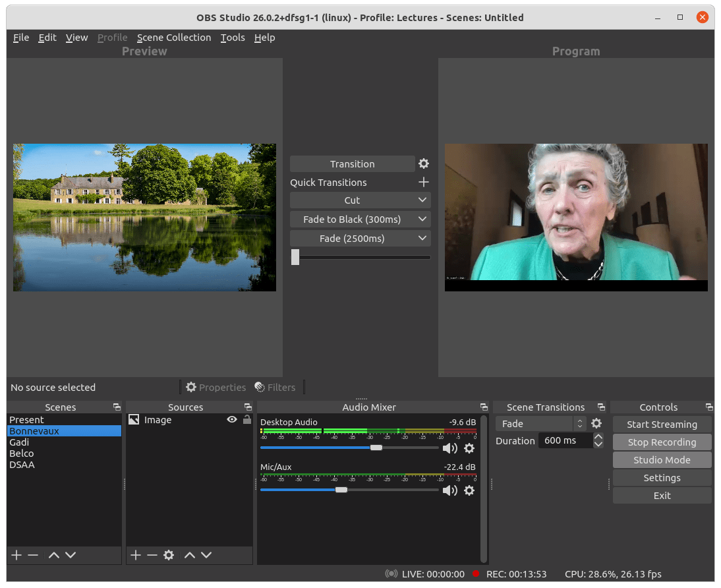721x588 pixels.
Task: Click the Duration 600 ms input field
Action: (x=565, y=440)
